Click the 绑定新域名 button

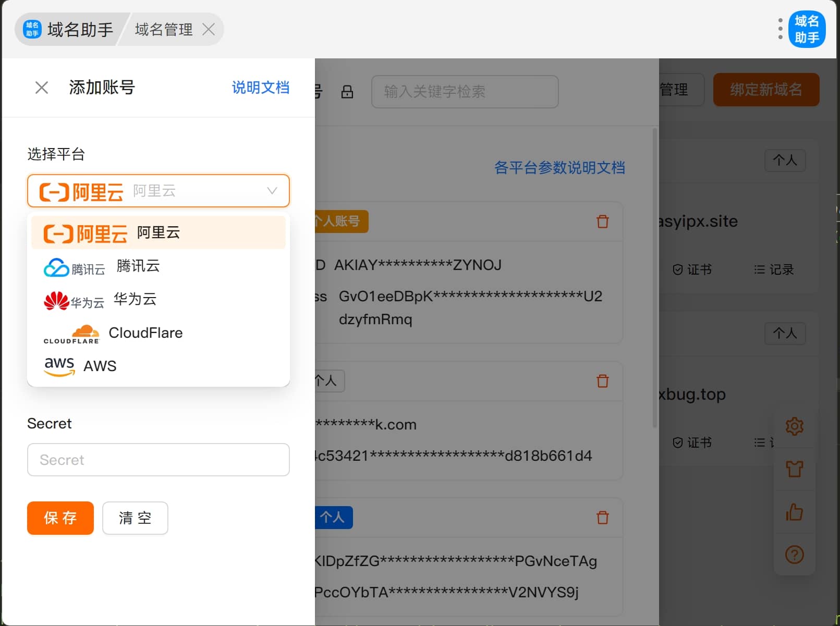click(x=766, y=90)
